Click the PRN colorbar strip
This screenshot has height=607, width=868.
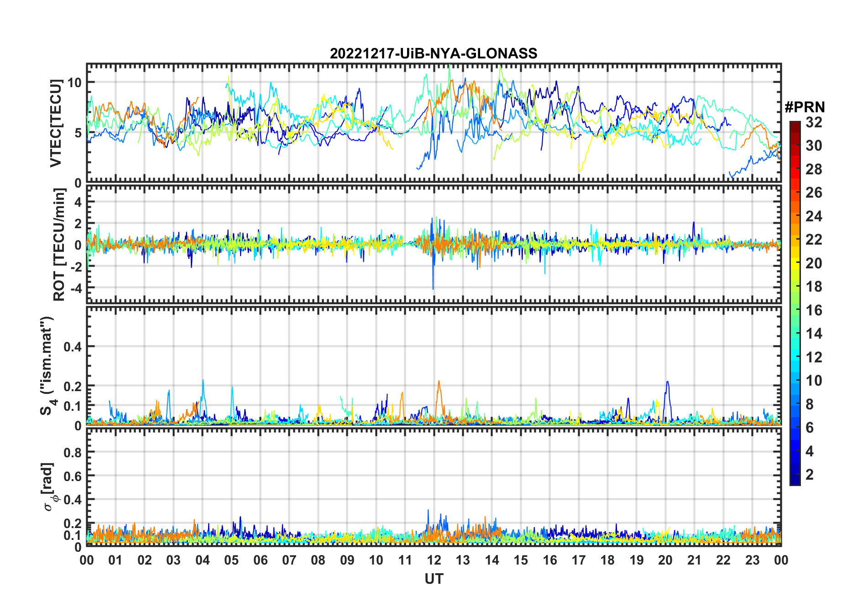point(795,303)
